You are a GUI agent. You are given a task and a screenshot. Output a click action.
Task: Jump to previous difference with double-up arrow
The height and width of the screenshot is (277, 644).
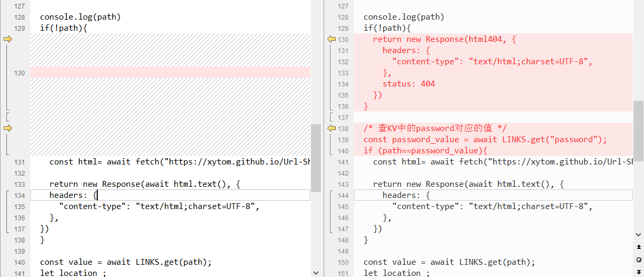pyautogui.click(x=638, y=247)
